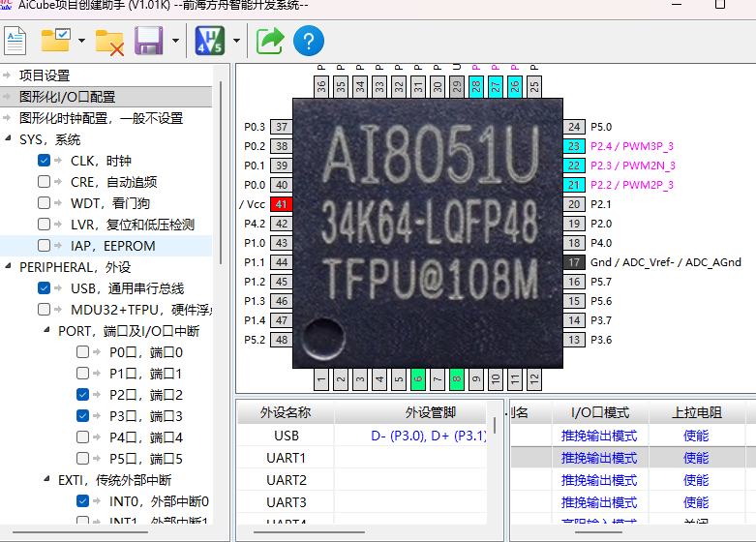Click the folder with red X icon
This screenshot has width=756, height=542.
pyautogui.click(x=109, y=43)
